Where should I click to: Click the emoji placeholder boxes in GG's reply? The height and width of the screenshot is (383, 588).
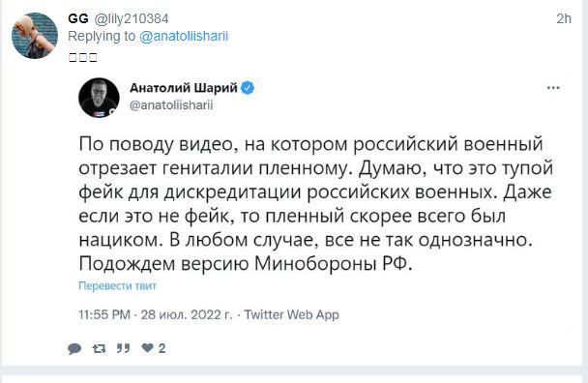tap(83, 57)
